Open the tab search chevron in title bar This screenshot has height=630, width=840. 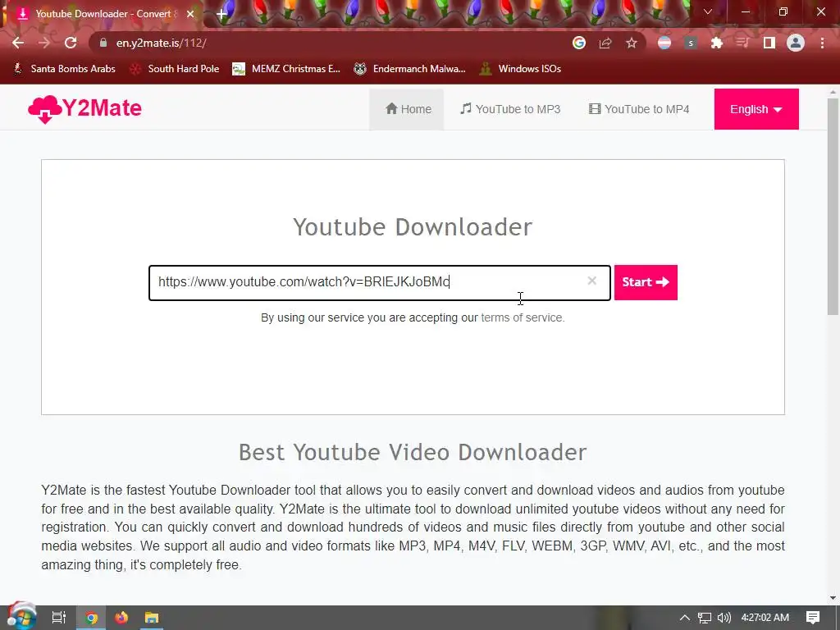pyautogui.click(x=708, y=11)
